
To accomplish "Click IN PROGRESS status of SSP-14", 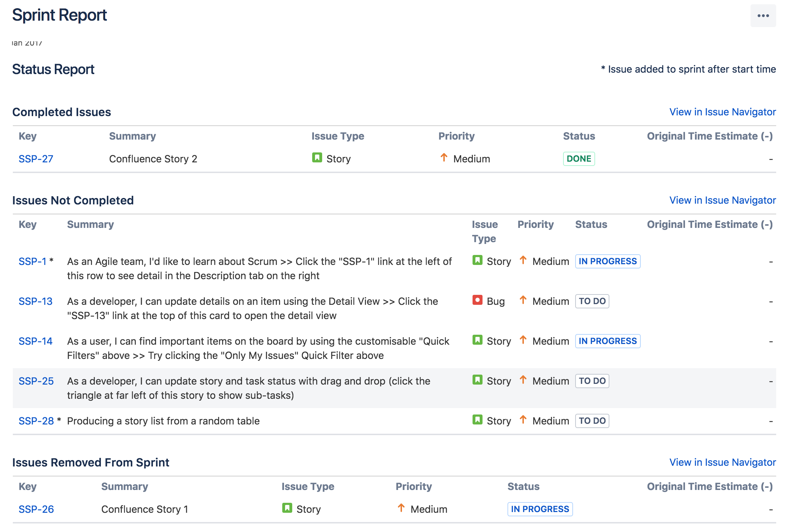I will coord(607,341).
